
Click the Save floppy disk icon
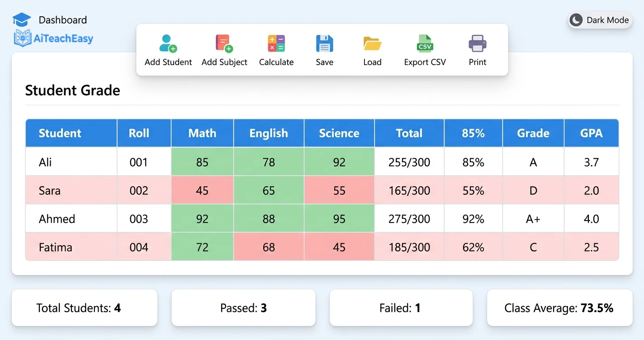pos(324,43)
